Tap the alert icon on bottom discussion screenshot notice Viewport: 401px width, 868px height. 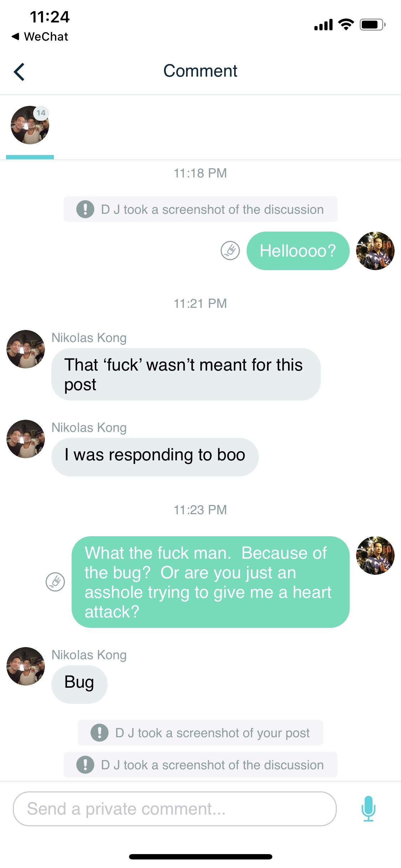pyautogui.click(x=85, y=765)
